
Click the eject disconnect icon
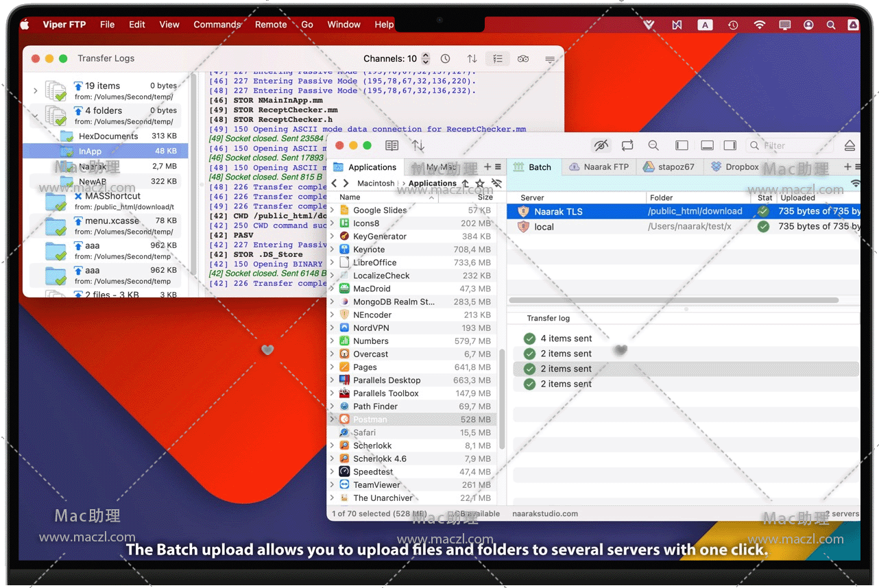850,145
